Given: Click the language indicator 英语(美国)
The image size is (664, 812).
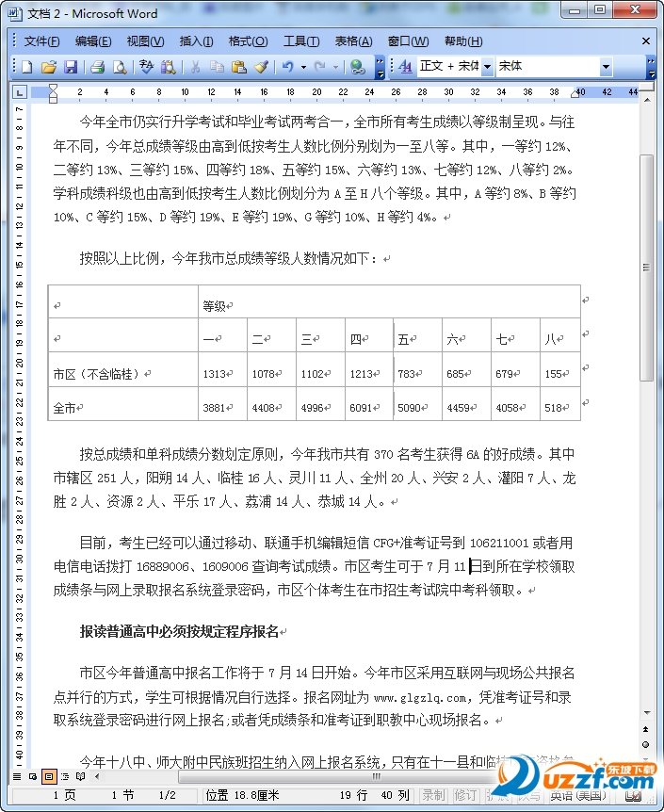Looking at the screenshot, I should 578,795.
